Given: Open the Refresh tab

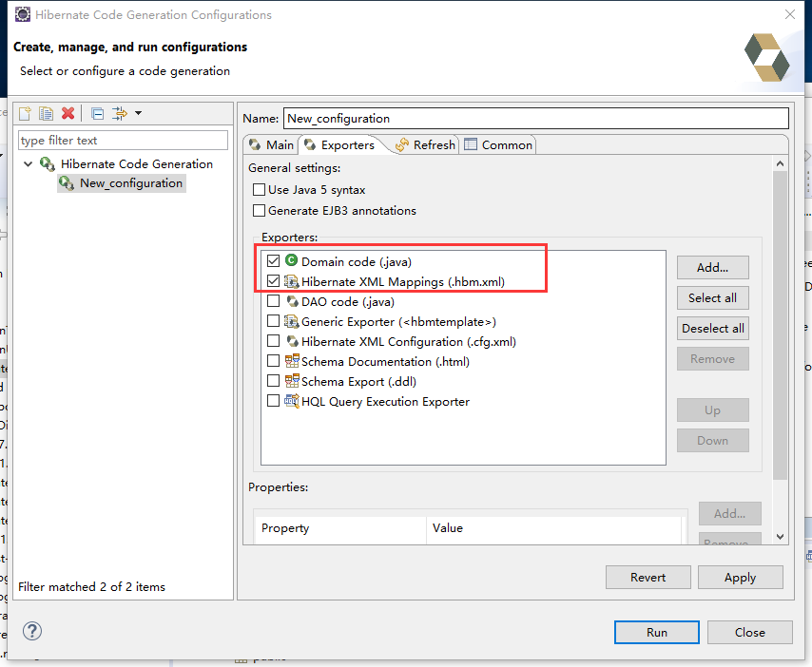Looking at the screenshot, I should 425,144.
